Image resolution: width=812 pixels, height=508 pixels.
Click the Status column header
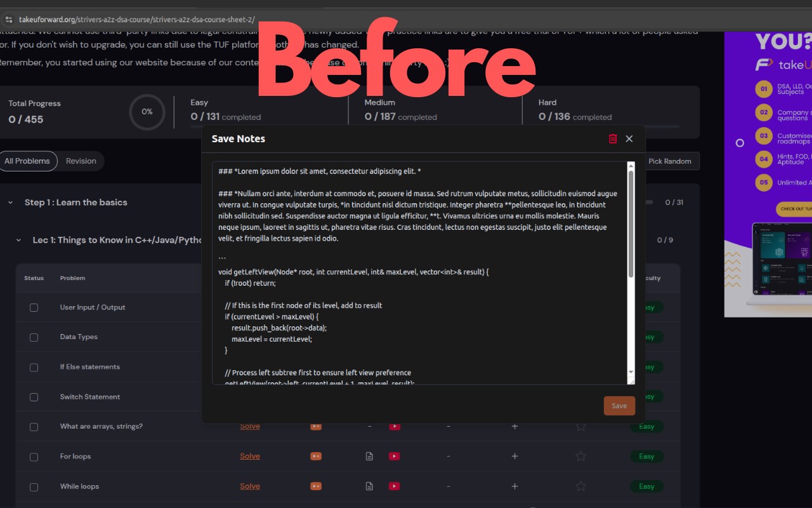(34, 278)
